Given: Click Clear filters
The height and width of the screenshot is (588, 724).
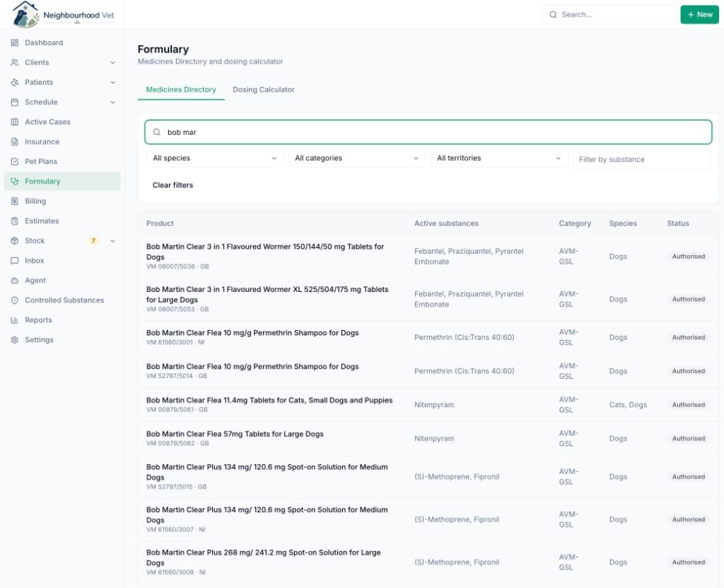Looking at the screenshot, I should click(x=173, y=185).
